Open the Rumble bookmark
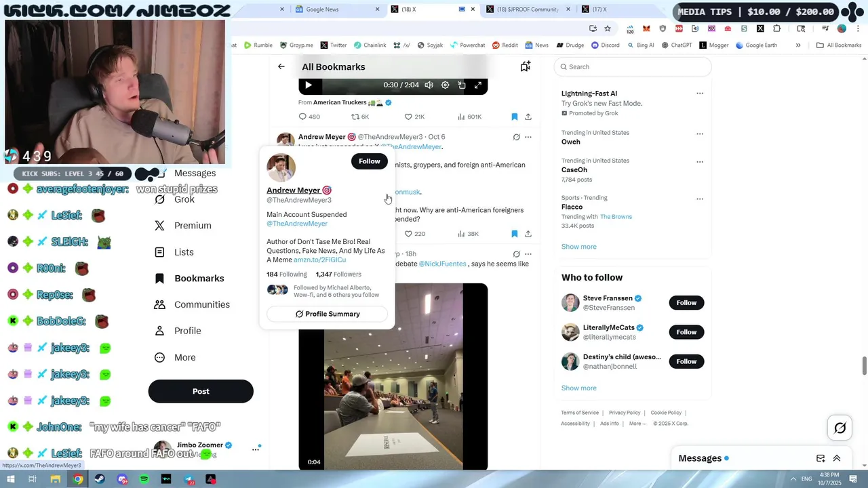This screenshot has width=868, height=488. click(x=258, y=45)
